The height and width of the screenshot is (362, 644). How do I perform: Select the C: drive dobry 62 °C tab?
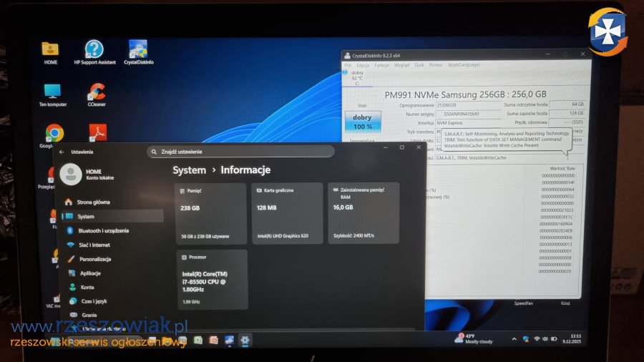tap(356, 77)
